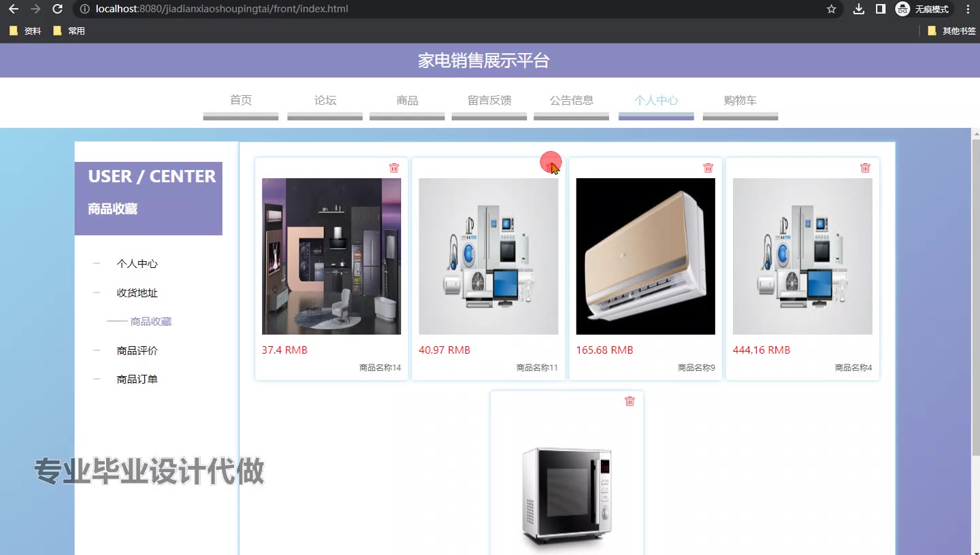Click the page vertical scrollbar thumb

[x=975, y=297]
